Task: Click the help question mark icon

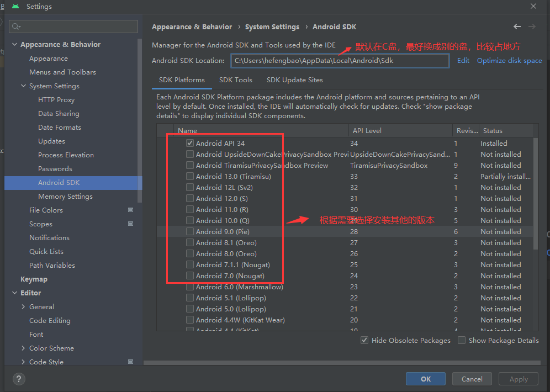Action: coord(19,379)
